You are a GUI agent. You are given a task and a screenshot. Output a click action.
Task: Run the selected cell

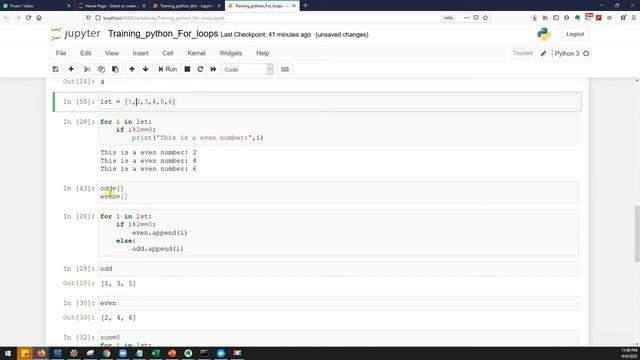pyautogui.click(x=168, y=69)
